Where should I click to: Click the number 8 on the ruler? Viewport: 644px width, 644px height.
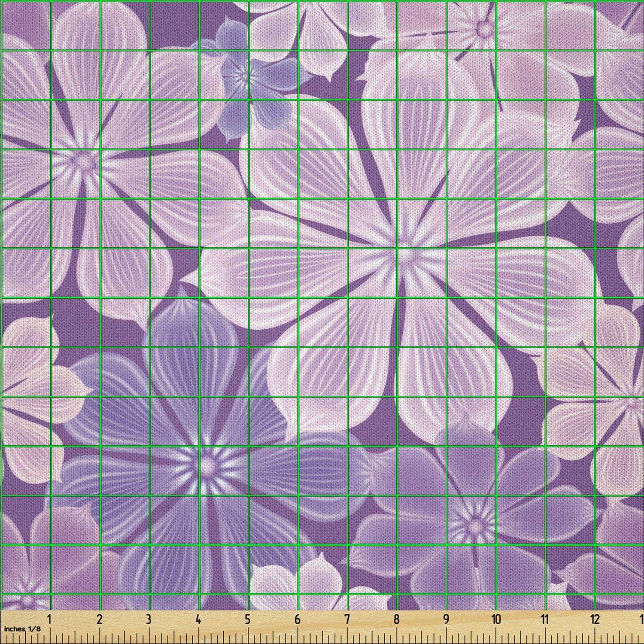(396, 620)
